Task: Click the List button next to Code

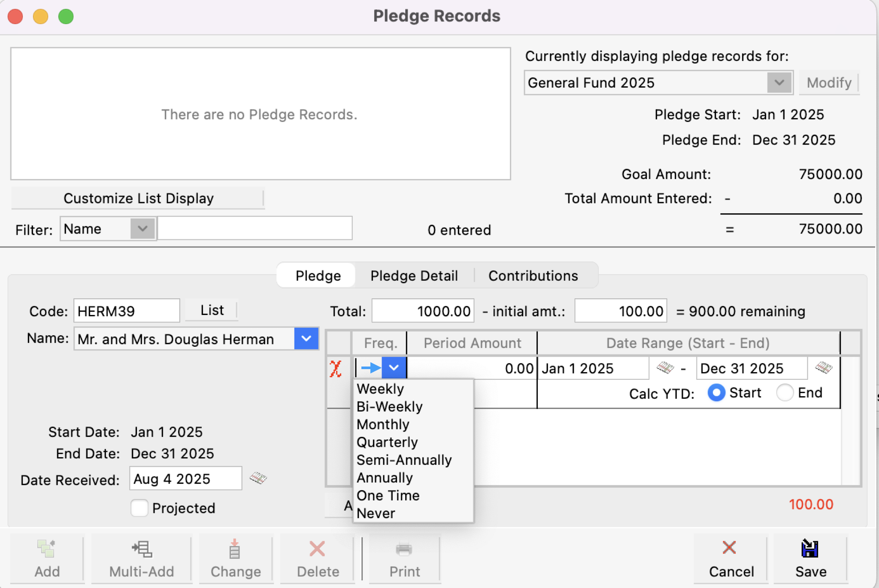Action: [x=211, y=310]
